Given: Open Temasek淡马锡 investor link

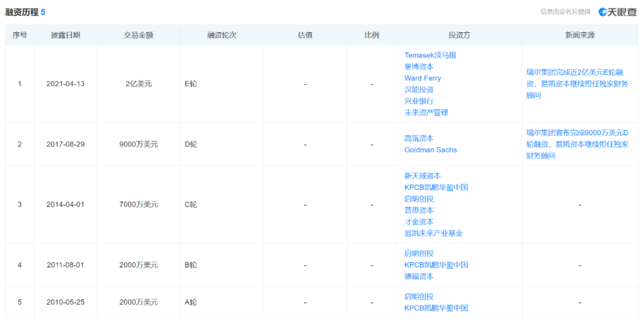Looking at the screenshot, I should tap(430, 55).
